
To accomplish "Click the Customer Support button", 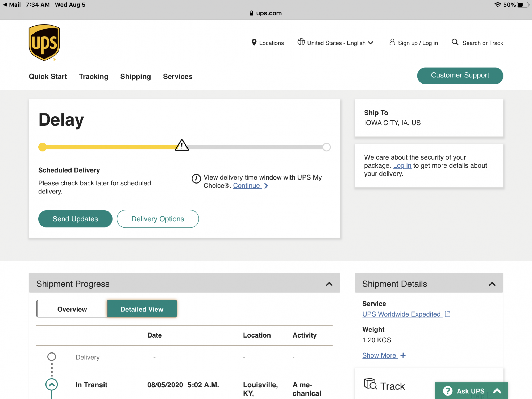I will pyautogui.click(x=460, y=76).
